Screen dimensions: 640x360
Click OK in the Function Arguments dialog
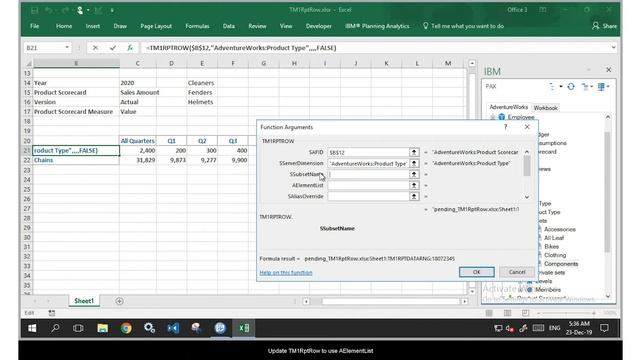(476, 272)
